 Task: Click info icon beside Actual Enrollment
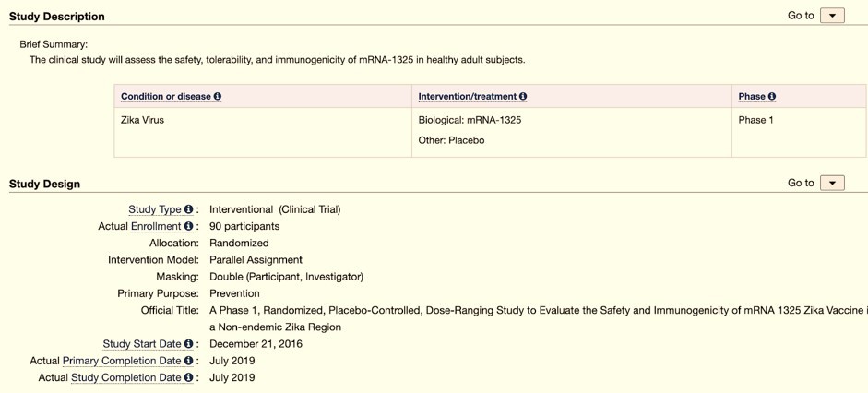click(189, 226)
